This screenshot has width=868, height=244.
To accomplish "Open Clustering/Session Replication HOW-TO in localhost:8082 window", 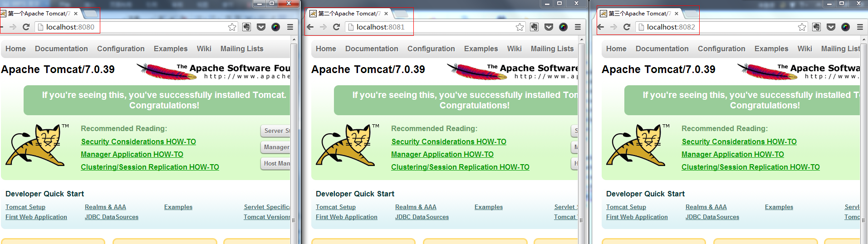I will pyautogui.click(x=750, y=167).
